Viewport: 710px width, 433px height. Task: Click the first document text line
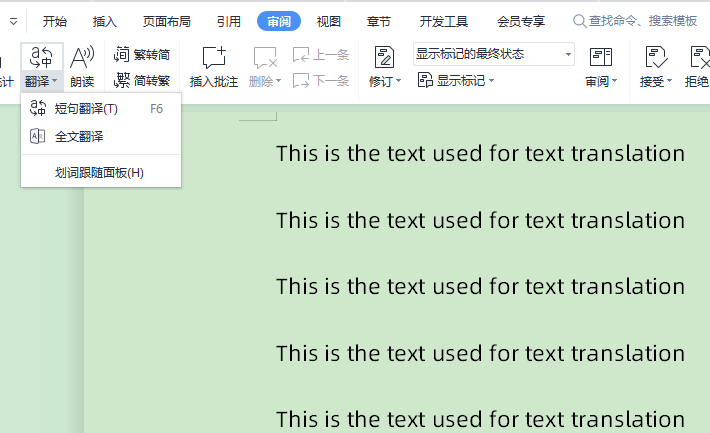[x=480, y=153]
